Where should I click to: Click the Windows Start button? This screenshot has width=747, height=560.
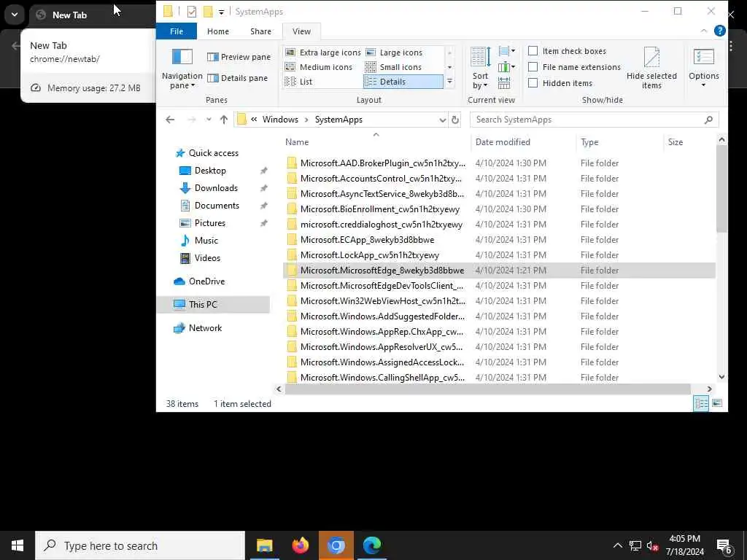click(18, 545)
